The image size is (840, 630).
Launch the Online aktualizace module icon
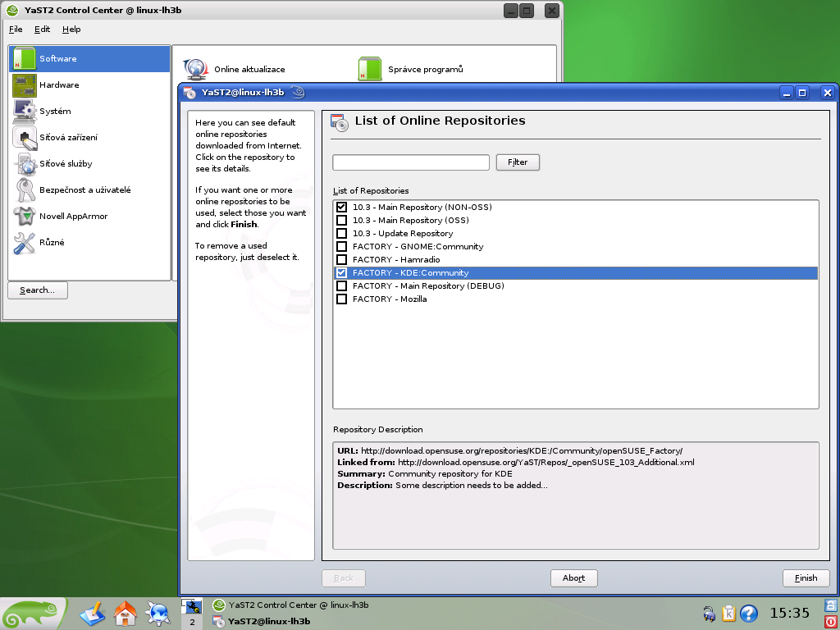(195, 69)
